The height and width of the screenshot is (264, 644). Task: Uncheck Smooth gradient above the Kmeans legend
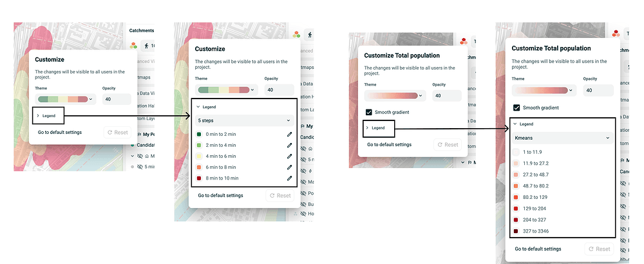click(516, 108)
